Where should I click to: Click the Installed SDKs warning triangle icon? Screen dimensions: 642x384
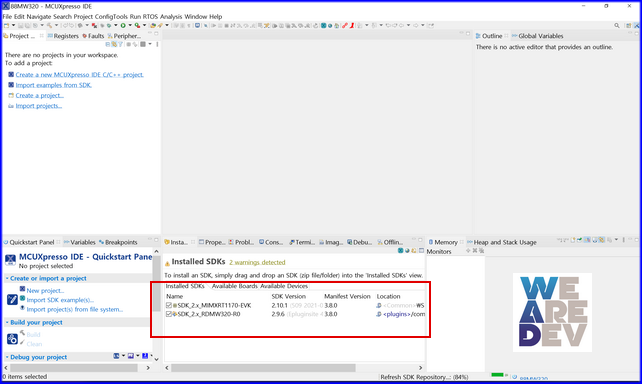coord(167,263)
